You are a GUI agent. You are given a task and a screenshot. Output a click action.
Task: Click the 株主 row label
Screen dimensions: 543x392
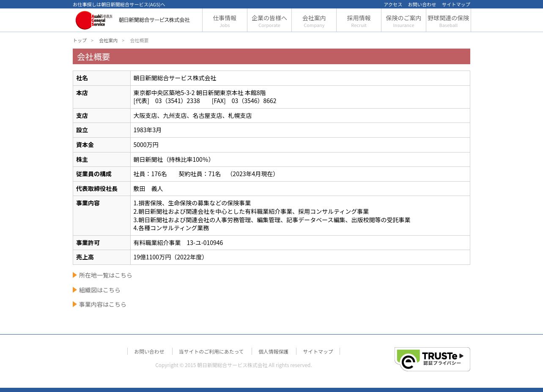82,160
